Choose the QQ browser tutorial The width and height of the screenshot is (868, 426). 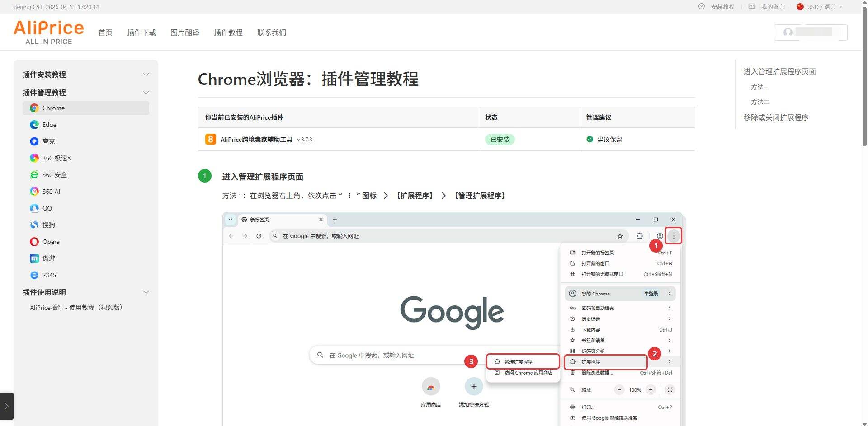tap(47, 208)
